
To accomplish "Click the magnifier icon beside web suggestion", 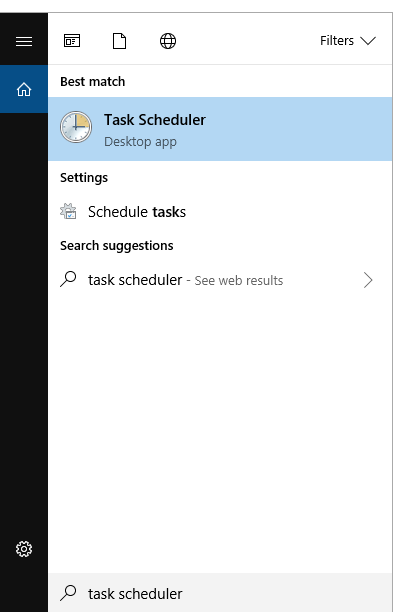I will pyautogui.click(x=68, y=279).
